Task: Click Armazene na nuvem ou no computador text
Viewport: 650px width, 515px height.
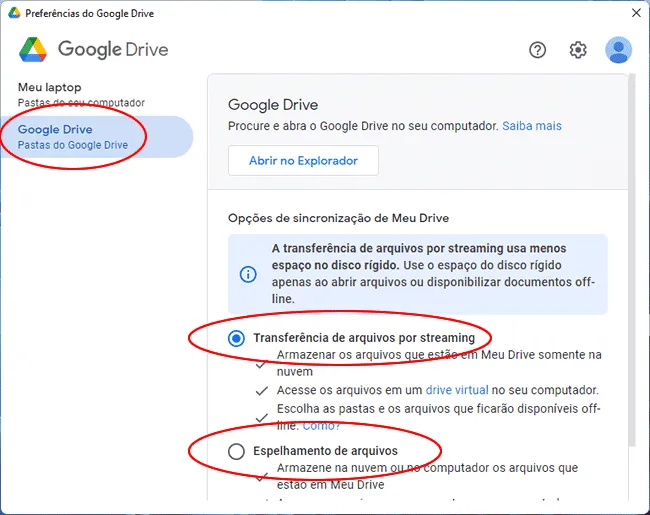Action: (427, 476)
